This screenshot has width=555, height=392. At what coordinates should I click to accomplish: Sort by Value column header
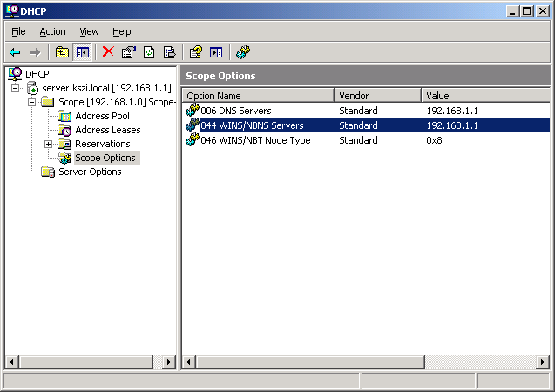point(485,96)
